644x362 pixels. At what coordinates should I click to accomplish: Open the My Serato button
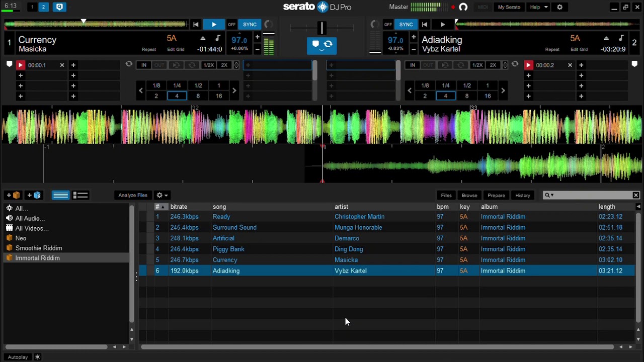pyautogui.click(x=509, y=7)
